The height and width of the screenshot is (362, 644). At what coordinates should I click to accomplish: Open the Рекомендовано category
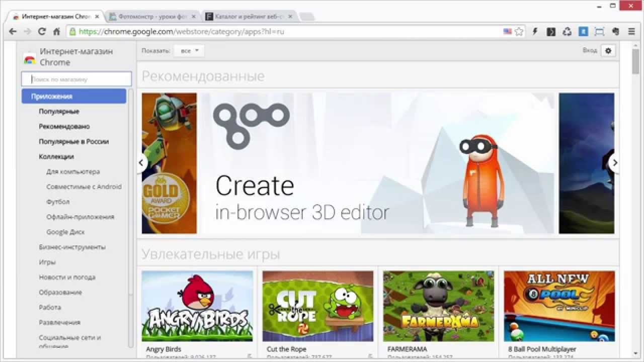(x=64, y=126)
